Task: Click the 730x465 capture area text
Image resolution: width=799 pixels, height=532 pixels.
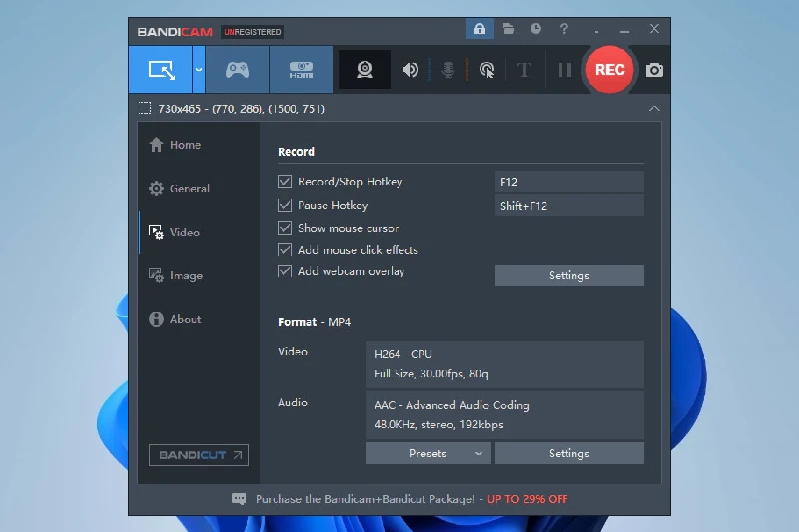Action: [241, 109]
